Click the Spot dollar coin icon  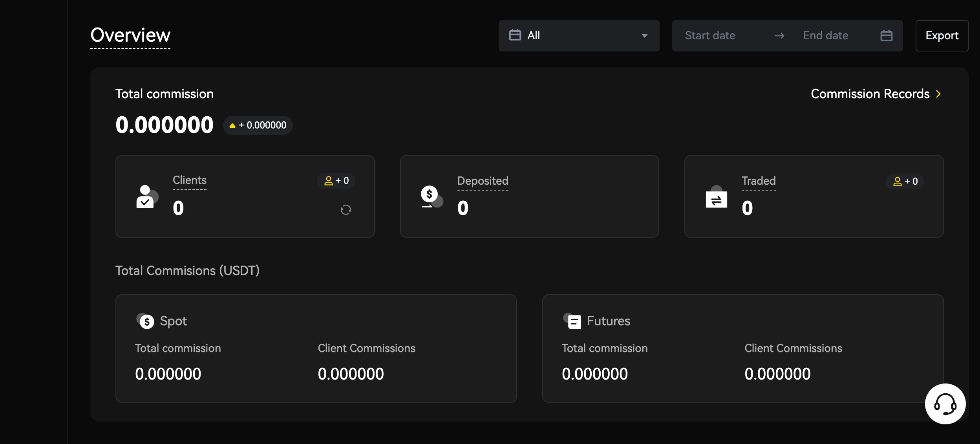146,321
